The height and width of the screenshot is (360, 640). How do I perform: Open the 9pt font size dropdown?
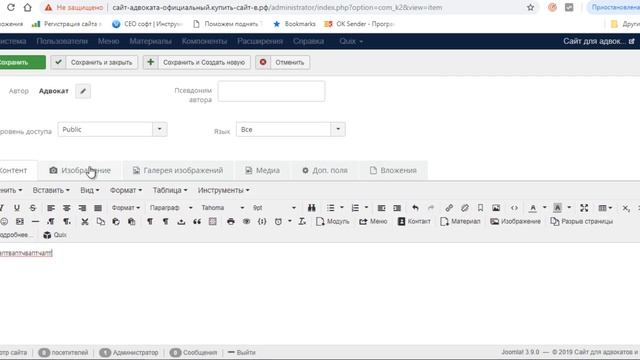click(x=274, y=208)
